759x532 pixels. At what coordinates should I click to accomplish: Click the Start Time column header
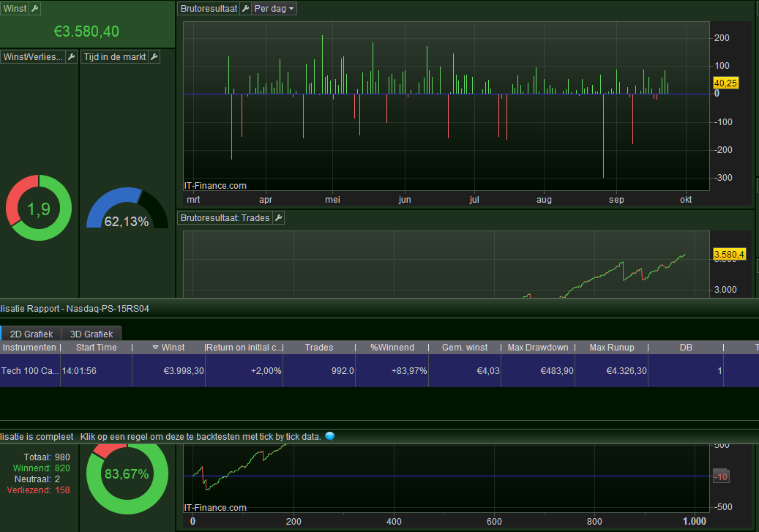pos(96,348)
